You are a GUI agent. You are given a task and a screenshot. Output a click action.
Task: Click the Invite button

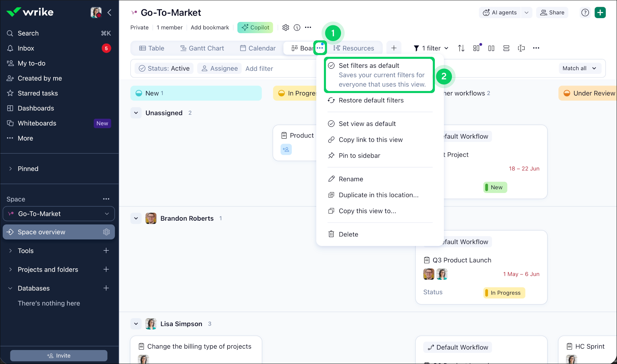coord(59,356)
